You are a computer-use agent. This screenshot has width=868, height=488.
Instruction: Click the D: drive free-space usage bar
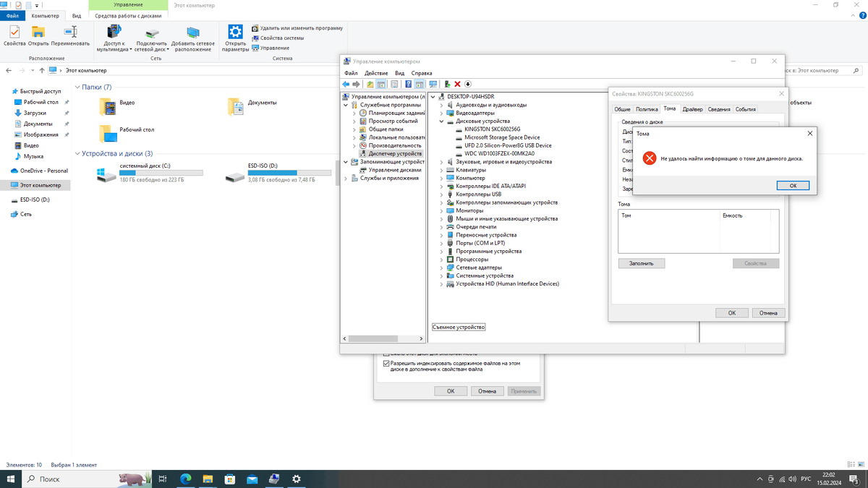tap(289, 173)
